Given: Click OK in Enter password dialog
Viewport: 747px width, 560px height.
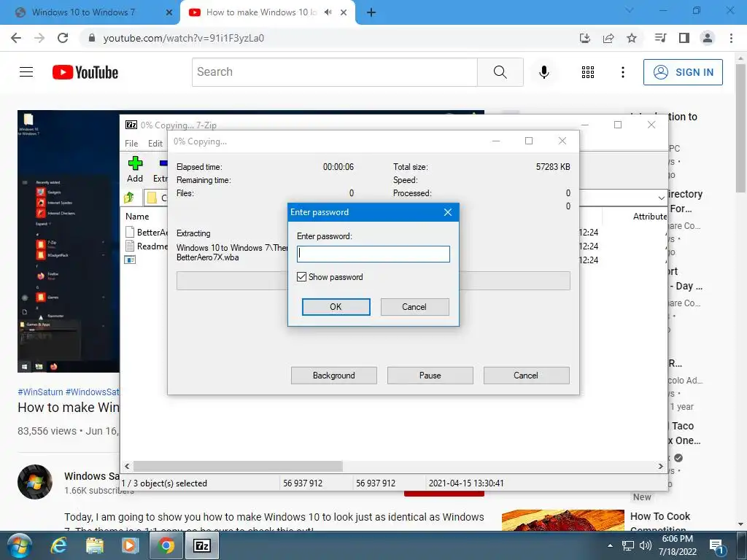Looking at the screenshot, I should (x=336, y=307).
